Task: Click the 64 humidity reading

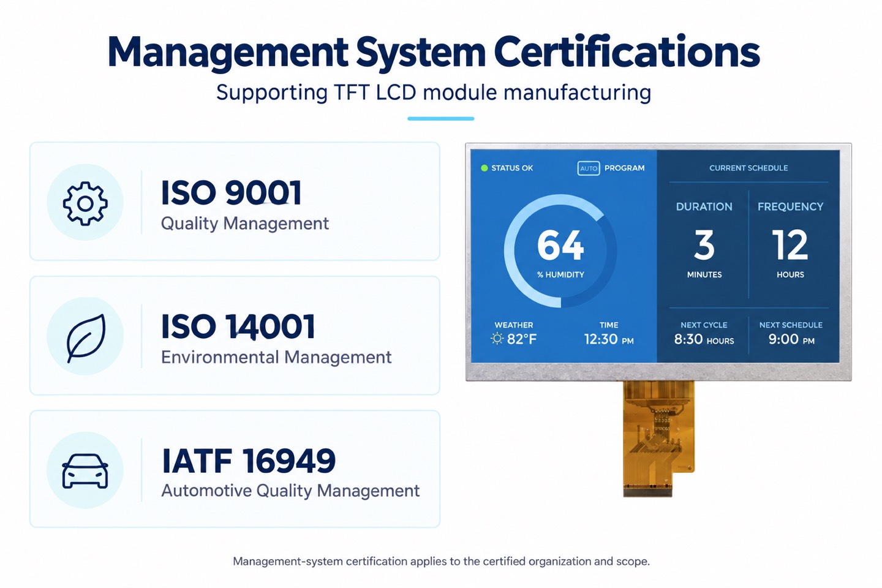Action: point(560,245)
